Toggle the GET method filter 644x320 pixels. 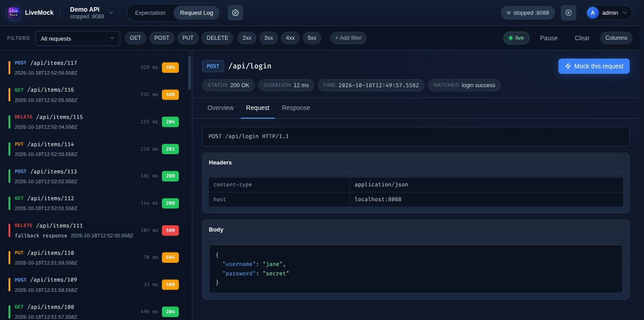tap(136, 38)
